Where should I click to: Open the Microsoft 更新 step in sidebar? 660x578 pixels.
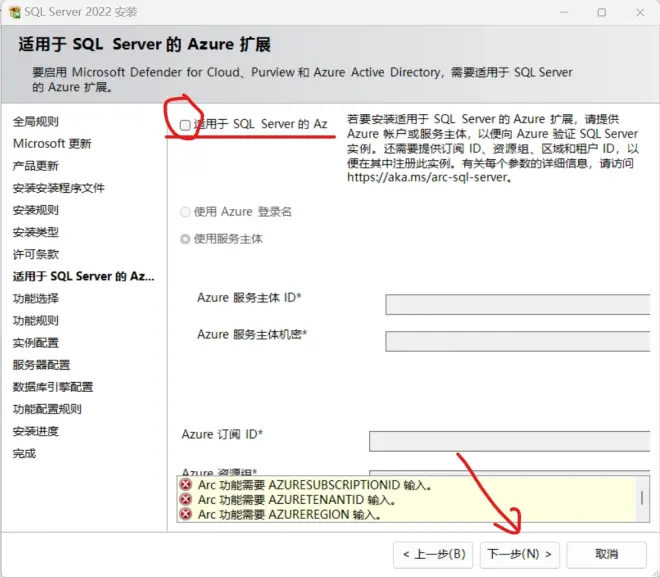click(52, 144)
